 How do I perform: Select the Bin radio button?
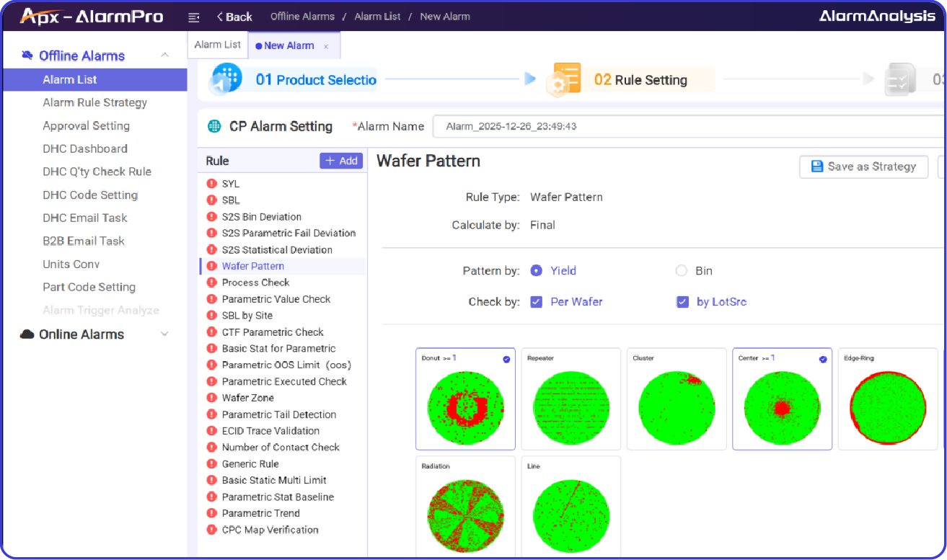(x=681, y=270)
